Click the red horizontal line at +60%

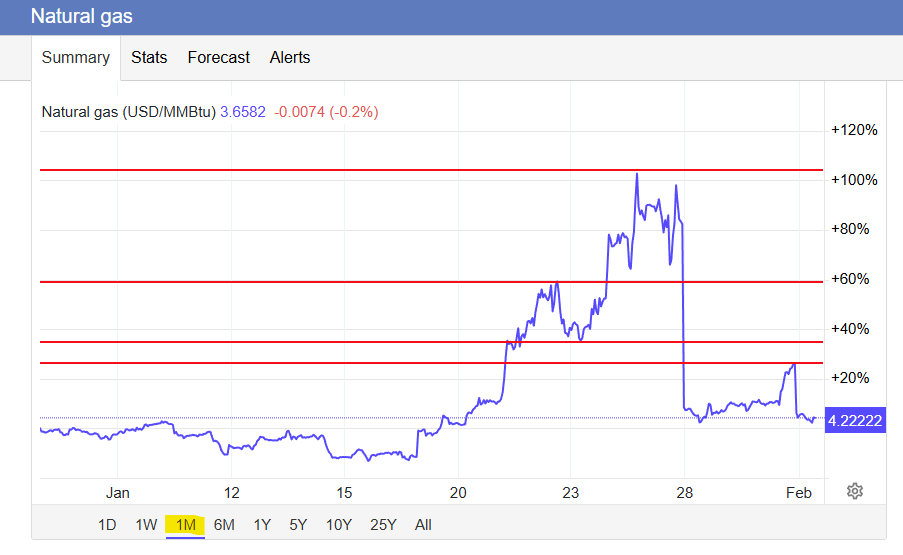point(300,282)
